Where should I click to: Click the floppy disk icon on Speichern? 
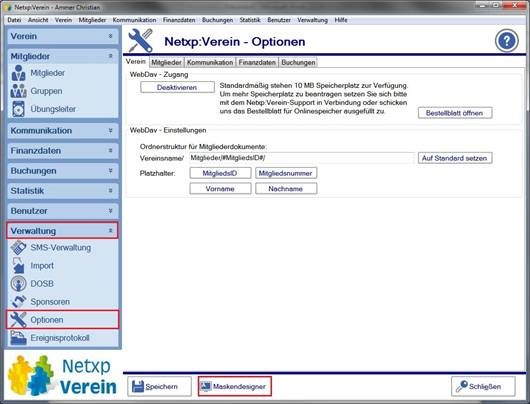coord(138,386)
